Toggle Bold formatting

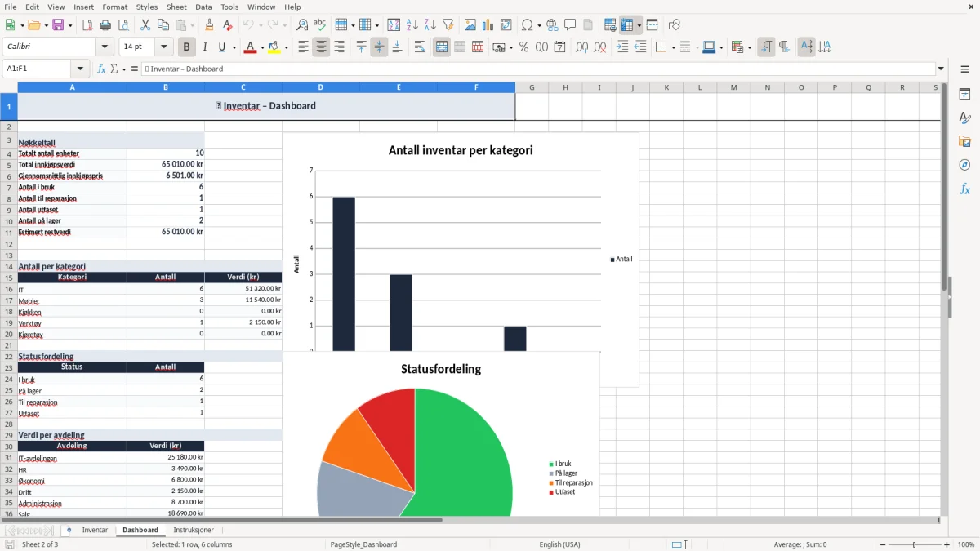click(x=187, y=47)
